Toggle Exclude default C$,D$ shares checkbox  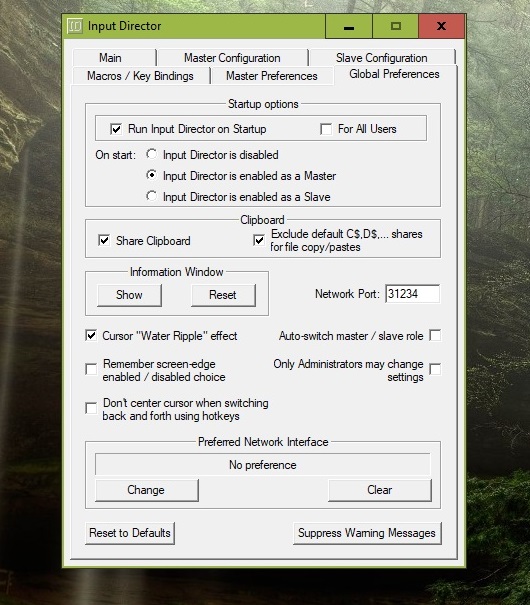(x=259, y=240)
